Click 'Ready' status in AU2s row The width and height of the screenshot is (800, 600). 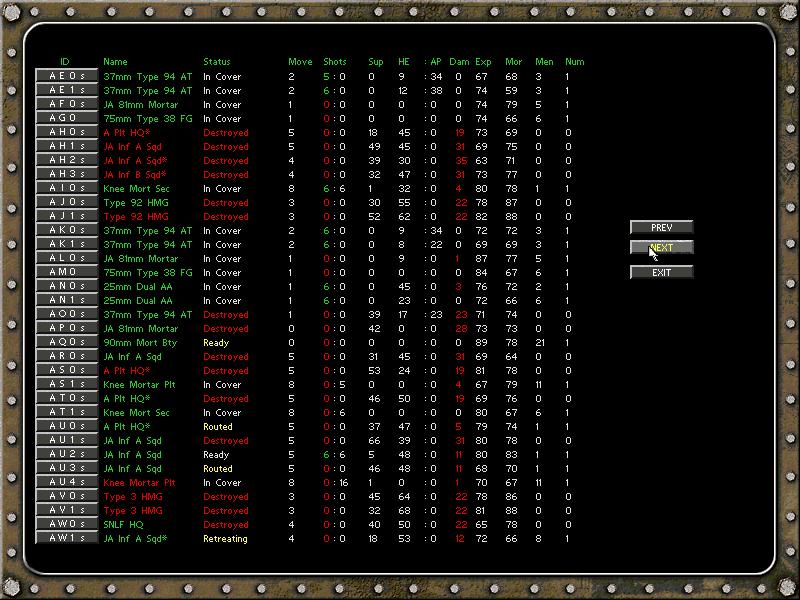216,455
